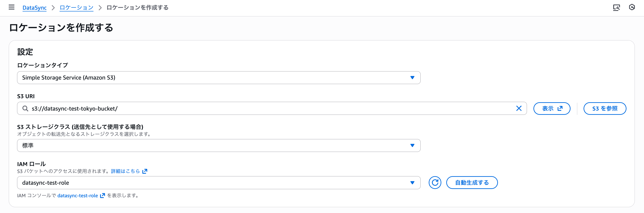
Task: Click external link icon after datasync-test-role link
Action: pos(102,195)
